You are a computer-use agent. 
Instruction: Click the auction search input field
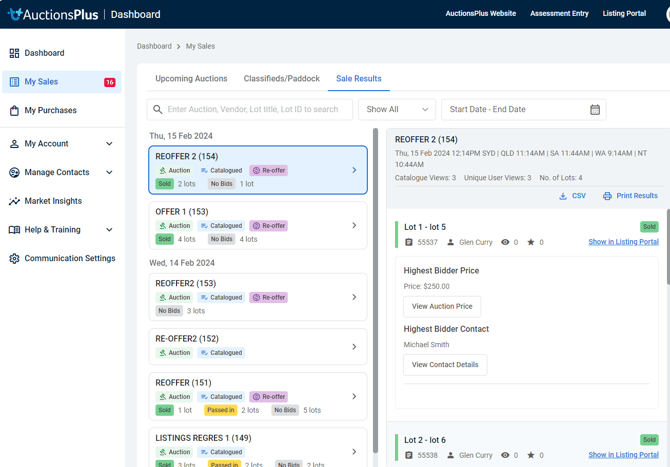pos(258,110)
